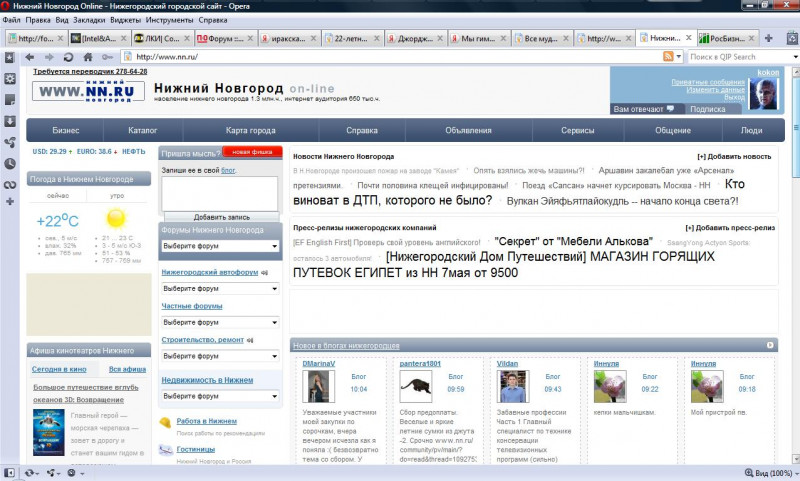This screenshot has height=481, width=800.
Task: Click the 'Добавить запись' button
Action: [x=219, y=216]
